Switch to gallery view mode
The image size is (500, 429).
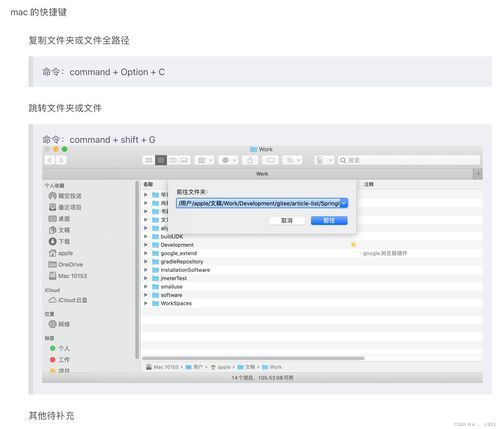click(x=184, y=160)
